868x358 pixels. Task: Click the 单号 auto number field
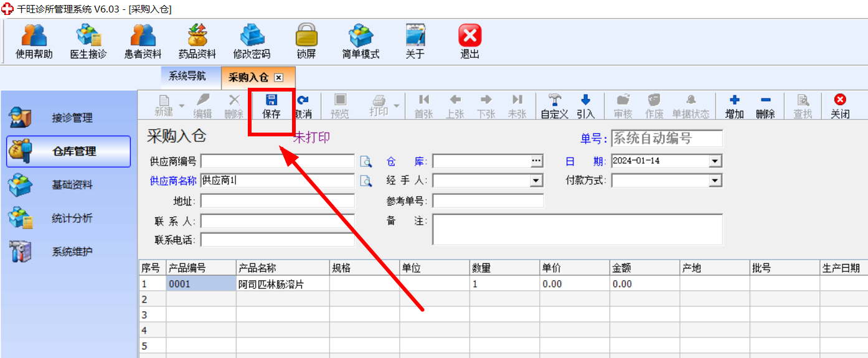(667, 138)
